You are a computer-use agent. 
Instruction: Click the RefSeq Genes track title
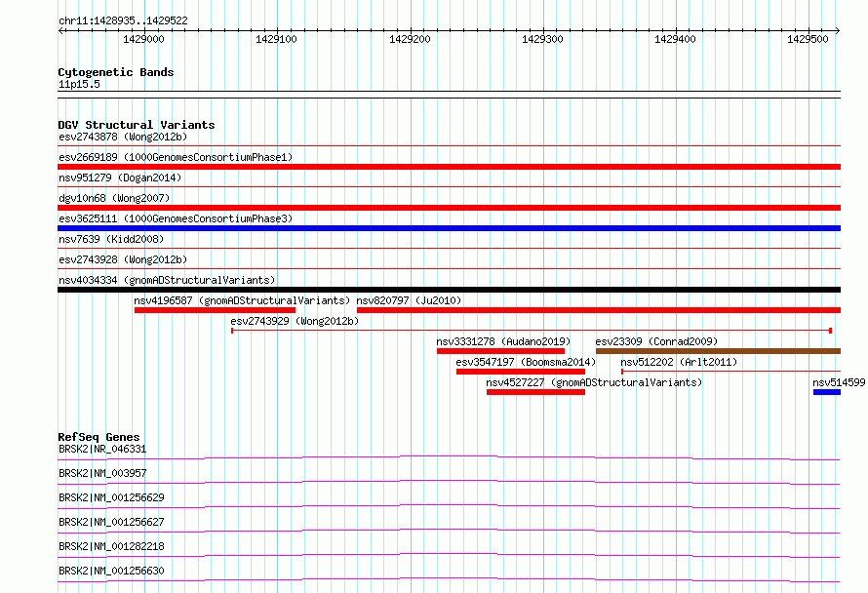pos(99,437)
